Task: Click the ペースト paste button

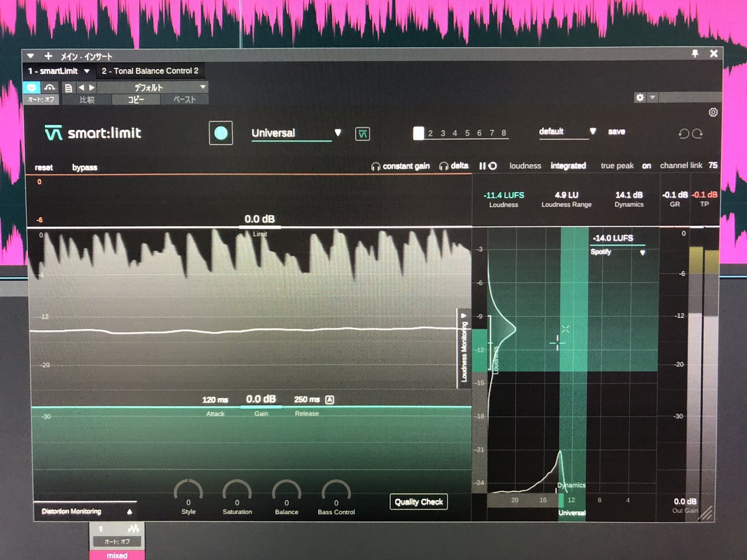Action: pos(184,100)
